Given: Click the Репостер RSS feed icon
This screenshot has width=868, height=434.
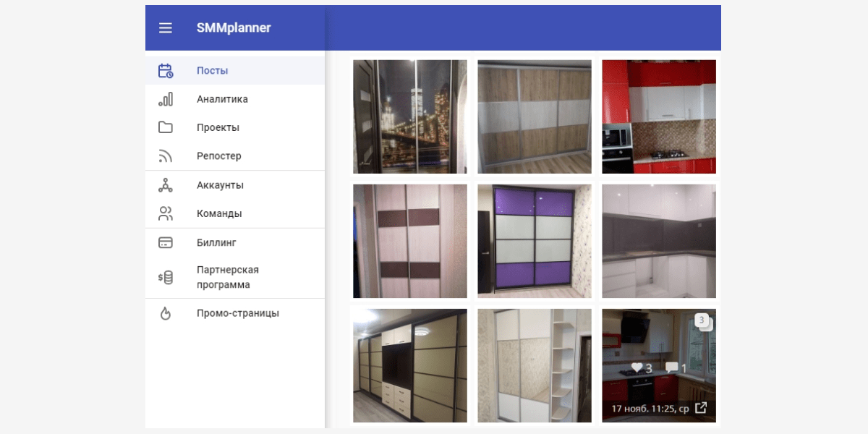Looking at the screenshot, I should (x=166, y=156).
